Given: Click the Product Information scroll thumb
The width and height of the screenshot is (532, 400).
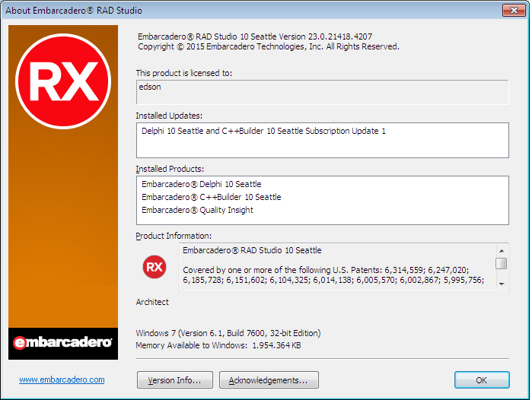Looking at the screenshot, I should click(x=502, y=263).
